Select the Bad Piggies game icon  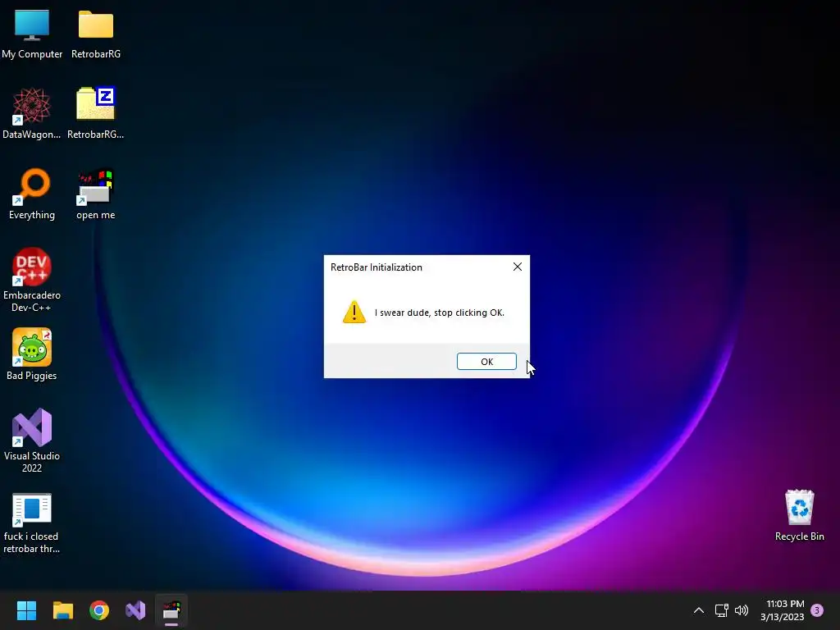click(32, 354)
